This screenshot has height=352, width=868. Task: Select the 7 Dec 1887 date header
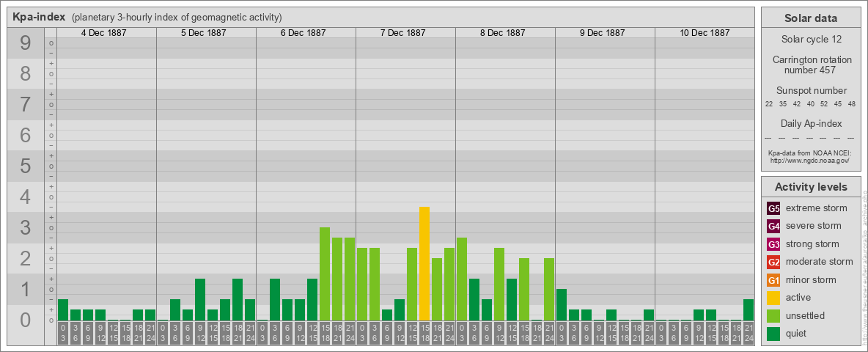tap(402, 33)
